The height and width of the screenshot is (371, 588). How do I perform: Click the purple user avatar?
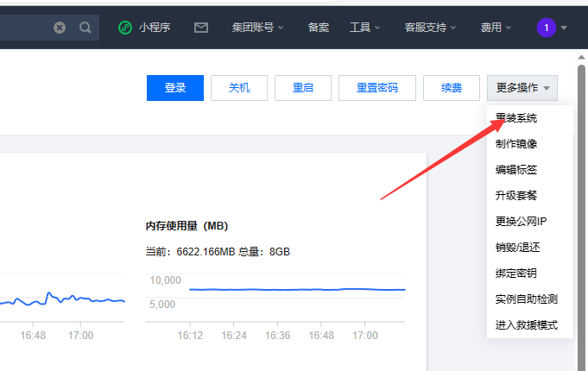pyautogui.click(x=546, y=28)
